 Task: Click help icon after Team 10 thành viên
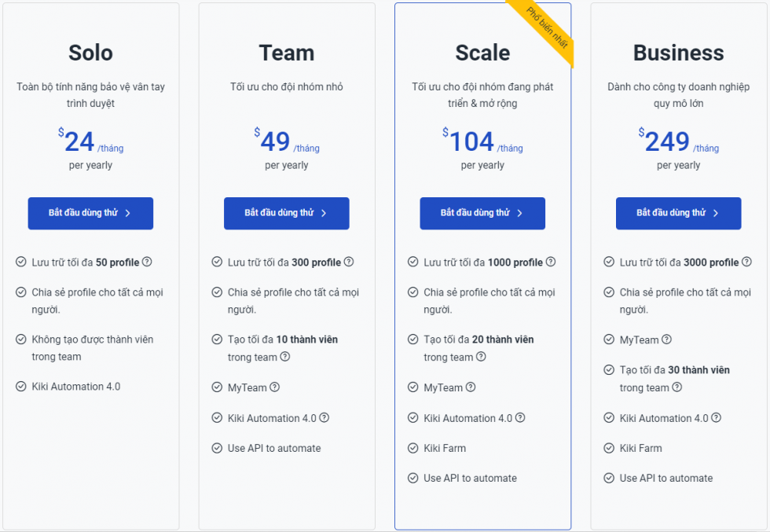tap(285, 357)
